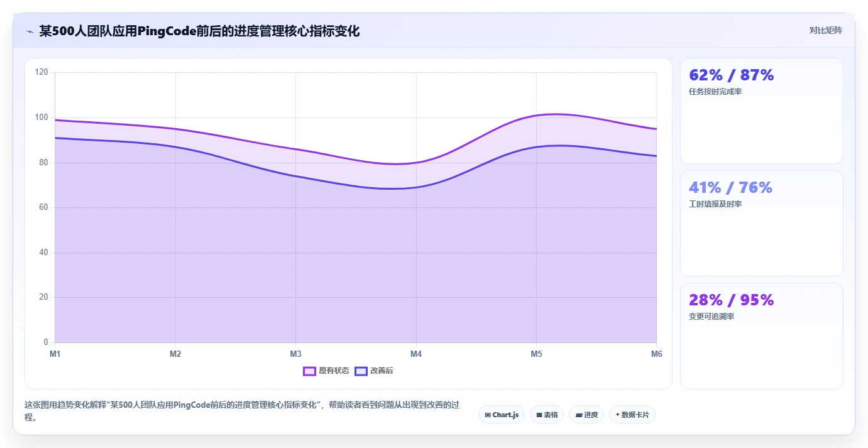Image resolution: width=868 pixels, height=448 pixels.
Task: Click the 40 y-axis value
Action: (43, 253)
